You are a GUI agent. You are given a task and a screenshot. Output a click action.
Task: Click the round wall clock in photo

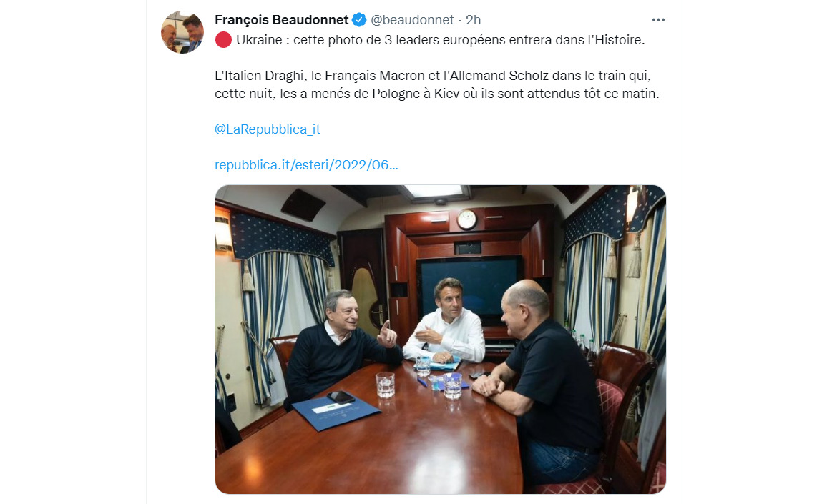(466, 219)
